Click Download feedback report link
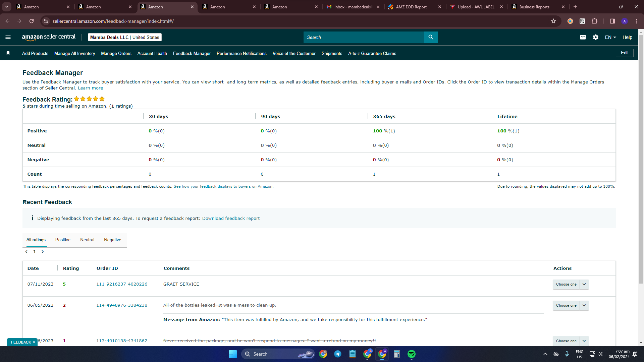644x362 pixels. pyautogui.click(x=231, y=218)
